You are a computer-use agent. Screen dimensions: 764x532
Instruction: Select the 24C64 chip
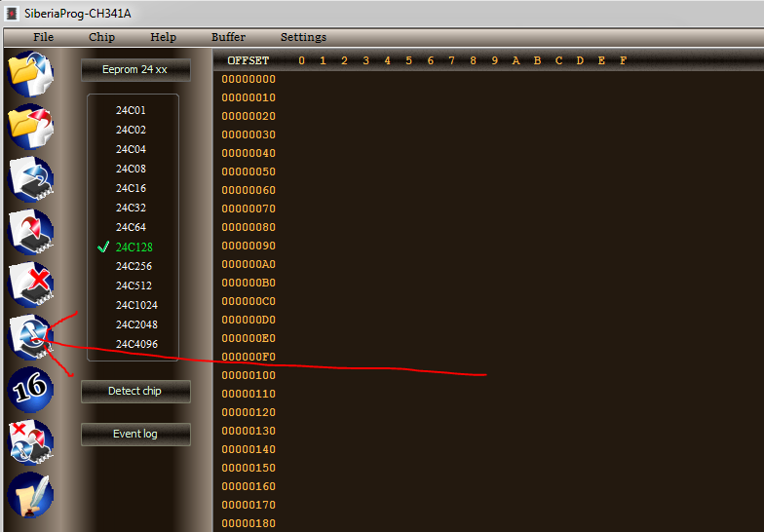(x=131, y=227)
